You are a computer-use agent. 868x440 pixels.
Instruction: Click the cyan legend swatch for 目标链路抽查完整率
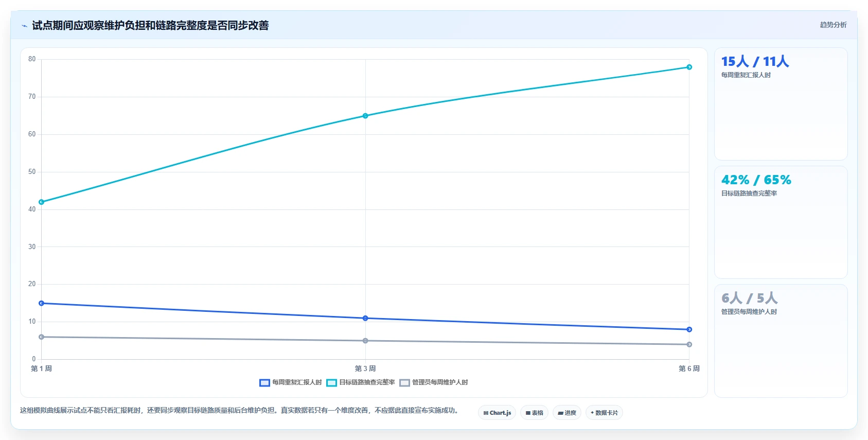pyautogui.click(x=331, y=382)
